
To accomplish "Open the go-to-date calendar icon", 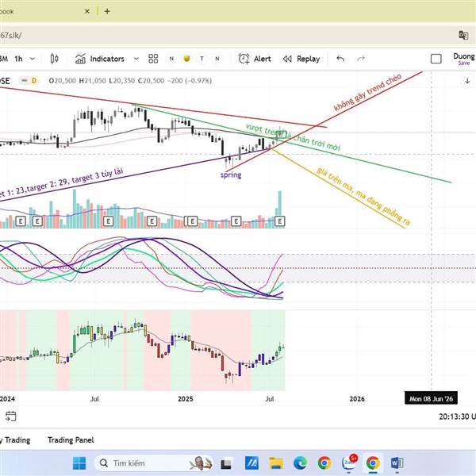I will [10, 416].
